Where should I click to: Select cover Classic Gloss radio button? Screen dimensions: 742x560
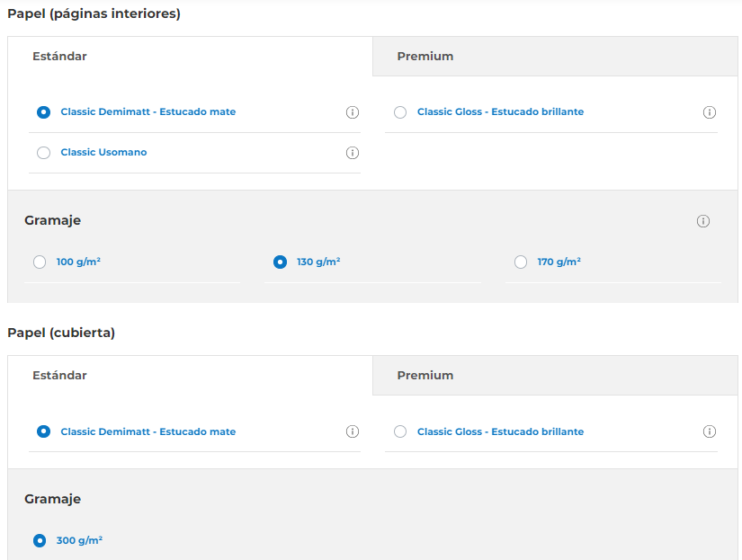pos(400,431)
